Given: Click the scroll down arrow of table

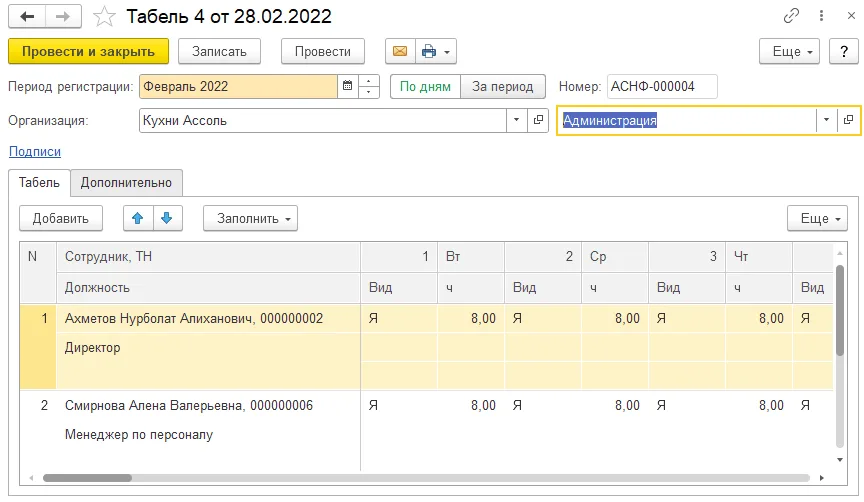Looking at the screenshot, I should tap(840, 460).
